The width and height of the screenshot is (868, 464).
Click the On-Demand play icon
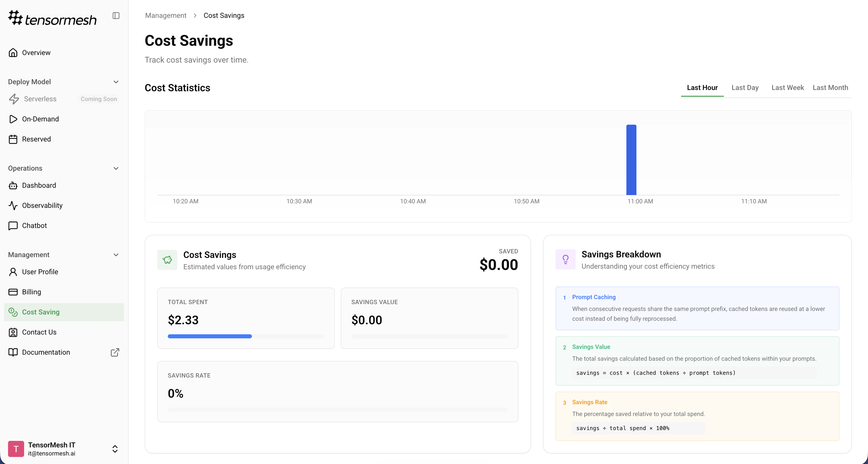(x=13, y=119)
